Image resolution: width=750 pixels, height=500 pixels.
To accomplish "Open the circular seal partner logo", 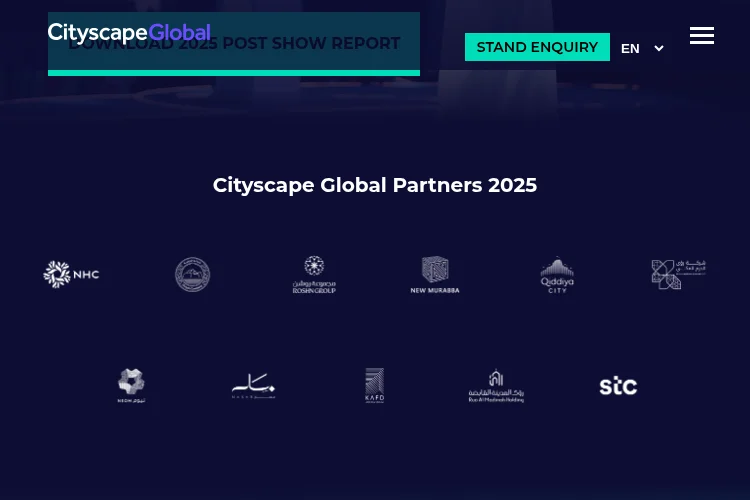I will (192, 274).
